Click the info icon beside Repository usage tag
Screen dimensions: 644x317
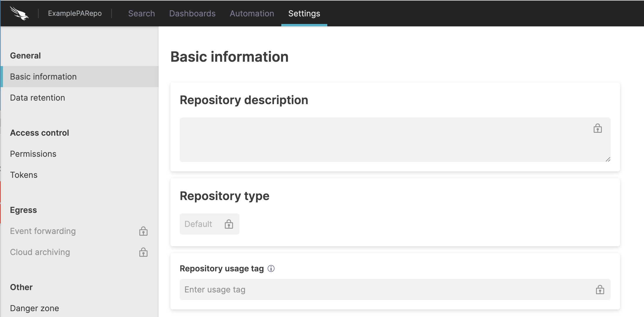pos(271,268)
